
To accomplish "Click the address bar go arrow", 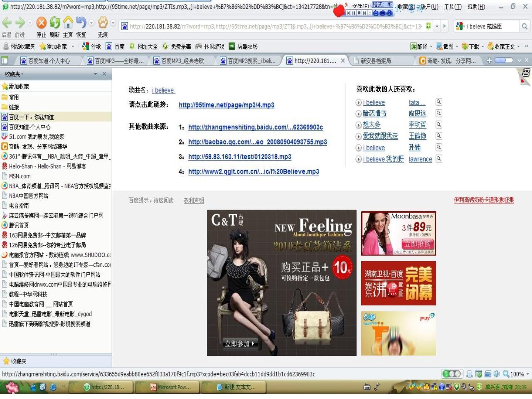I will point(444,26).
